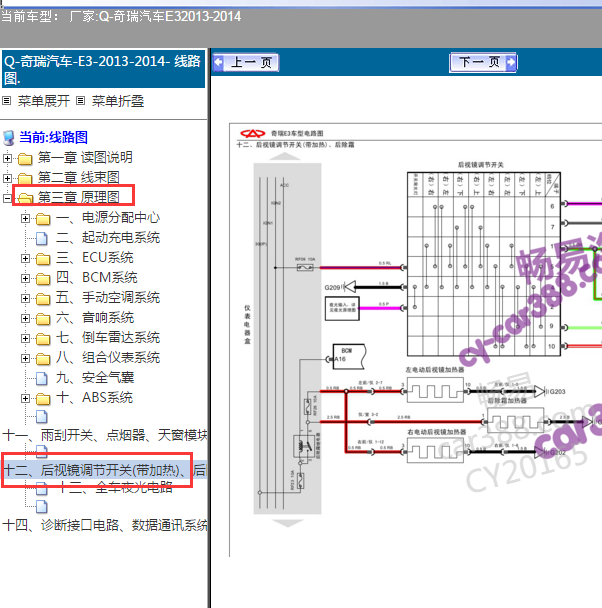The width and height of the screenshot is (602, 608).
Task: Expand 第二章 线束图 node
Action: click(7, 178)
